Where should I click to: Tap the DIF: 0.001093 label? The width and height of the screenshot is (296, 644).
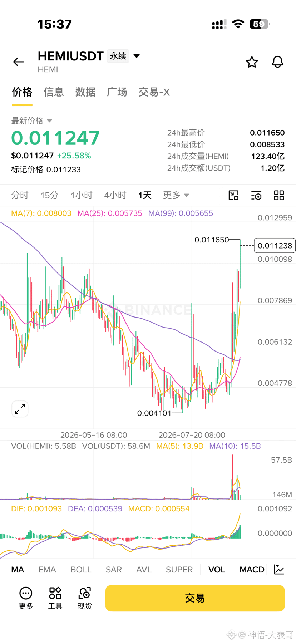point(36,509)
